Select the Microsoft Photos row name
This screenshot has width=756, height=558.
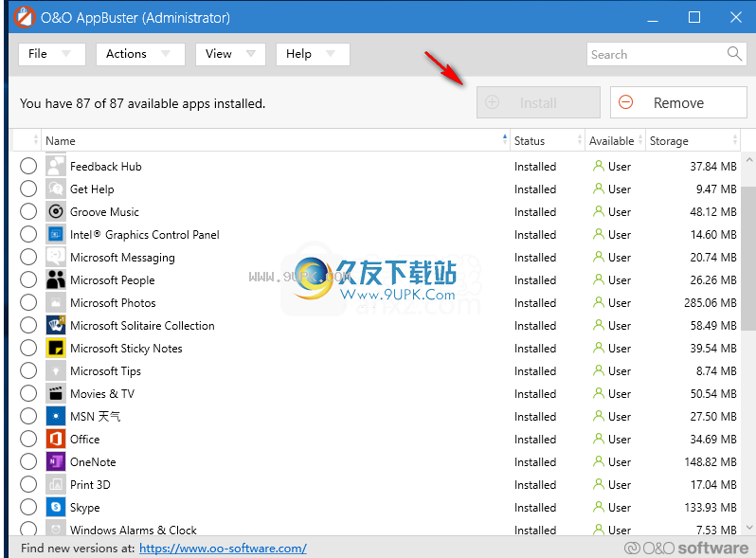tap(113, 303)
